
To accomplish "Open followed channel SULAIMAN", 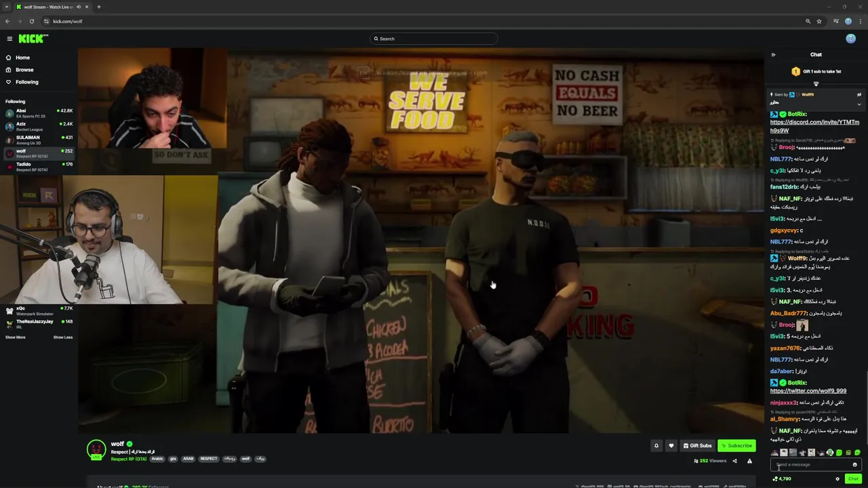I will 39,140.
